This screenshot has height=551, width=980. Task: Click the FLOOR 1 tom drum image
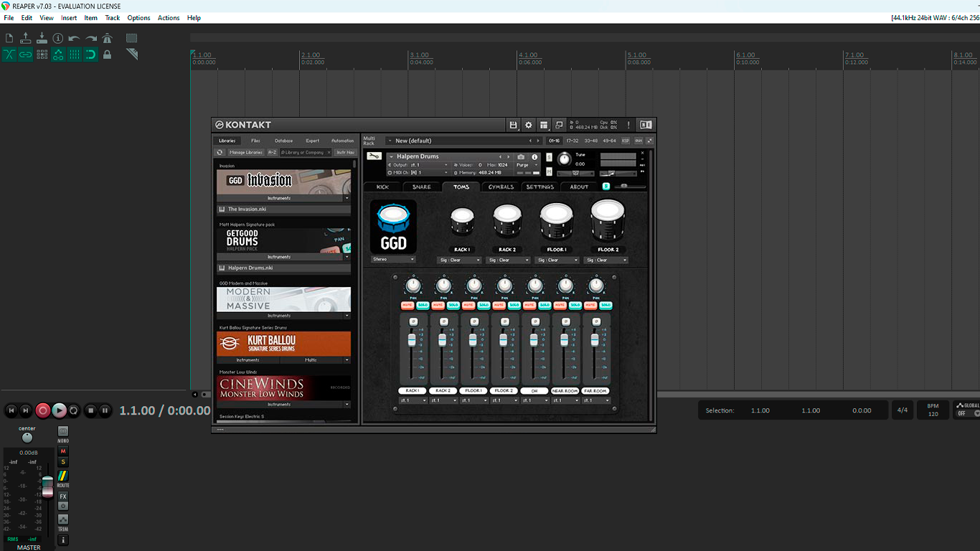coord(557,222)
